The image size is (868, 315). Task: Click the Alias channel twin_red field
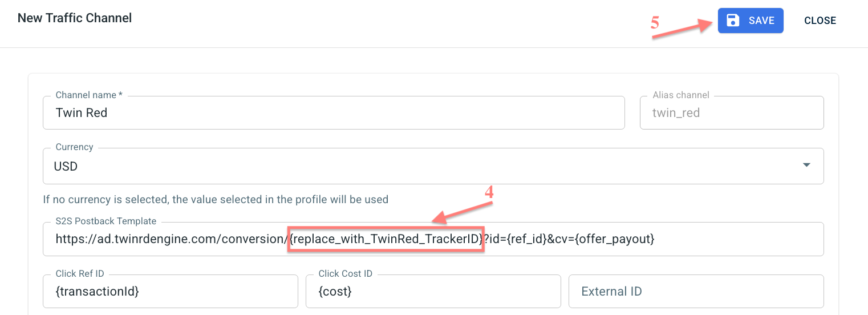pyautogui.click(x=732, y=112)
